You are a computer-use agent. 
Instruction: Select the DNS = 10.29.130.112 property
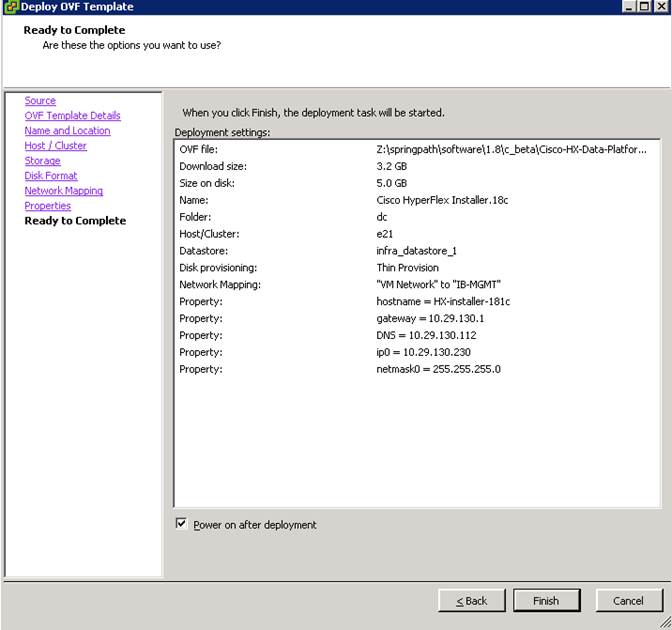coord(426,335)
